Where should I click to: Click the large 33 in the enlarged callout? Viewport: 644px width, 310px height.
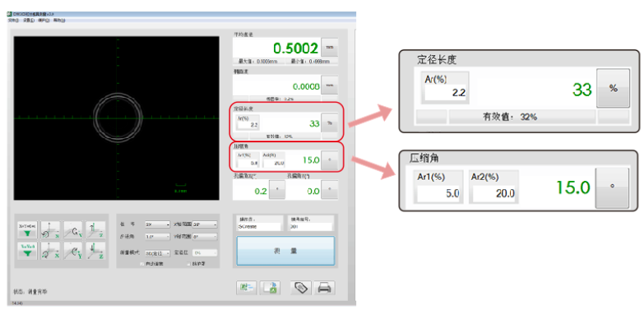click(x=582, y=90)
